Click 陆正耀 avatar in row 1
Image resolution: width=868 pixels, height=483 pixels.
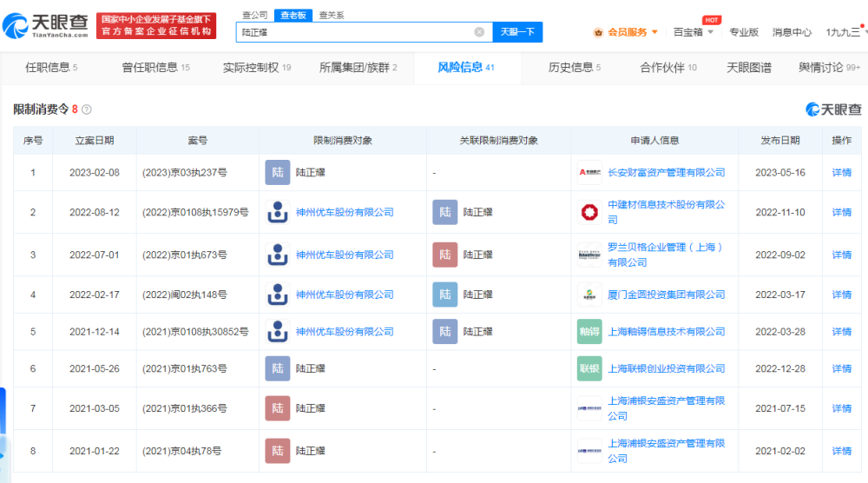point(277,173)
